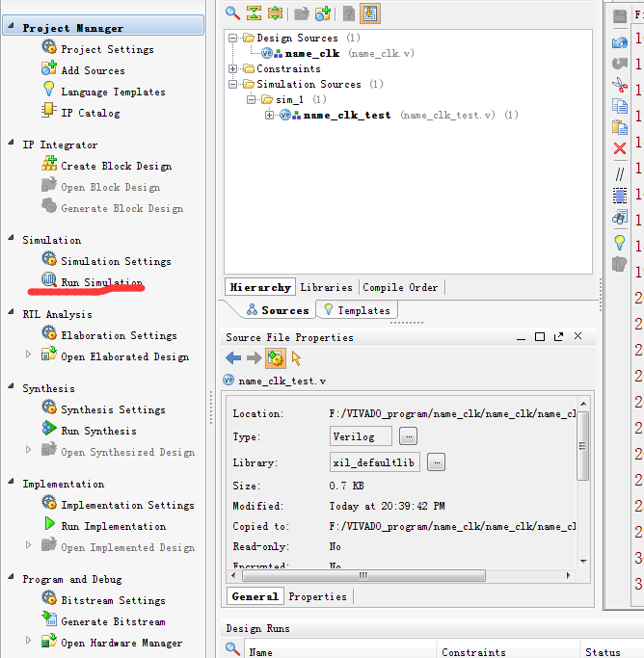Click Run Synthesis arrow icon

click(49, 428)
